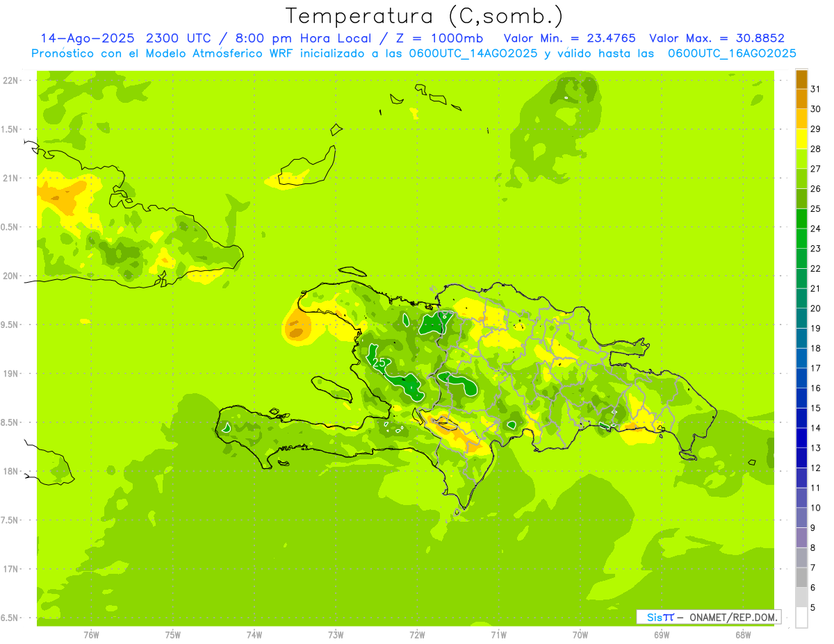Pick the green swatch between 24 and 25
This screenshot has height=644, width=834.
coord(801,219)
